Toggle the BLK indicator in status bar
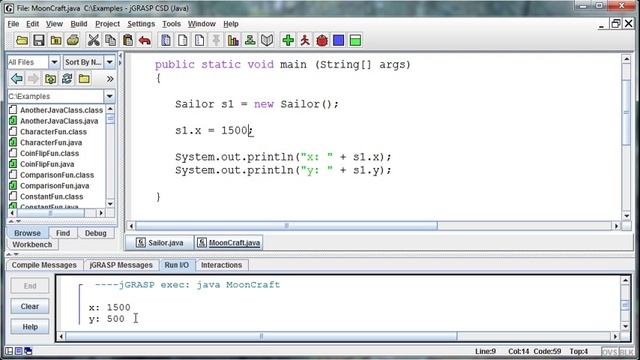Viewport: 640px width, 360px height. point(626,351)
